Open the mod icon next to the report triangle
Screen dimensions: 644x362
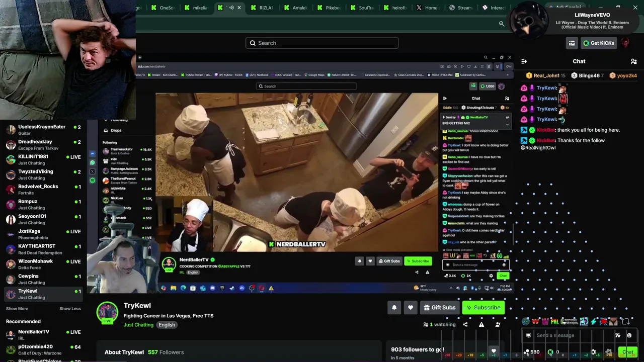498,325
